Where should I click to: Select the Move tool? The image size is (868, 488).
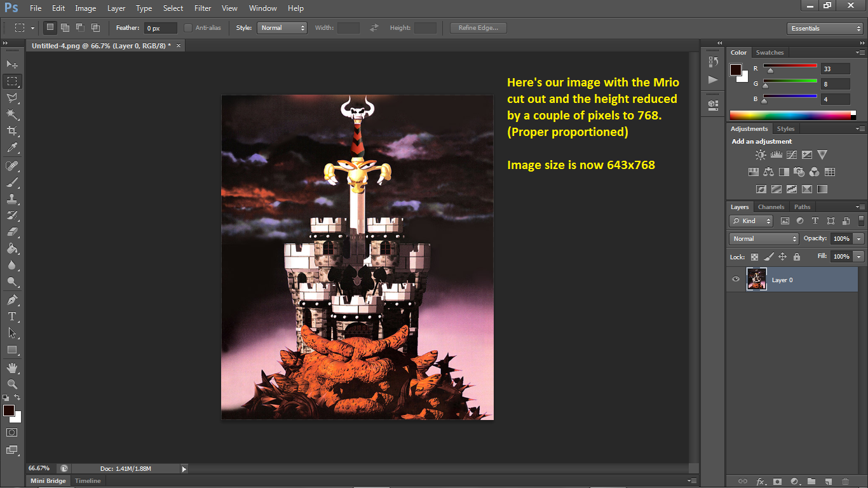coord(12,65)
